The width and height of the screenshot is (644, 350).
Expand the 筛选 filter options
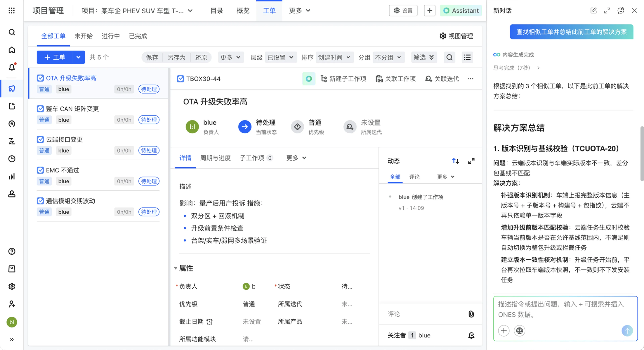click(x=424, y=57)
